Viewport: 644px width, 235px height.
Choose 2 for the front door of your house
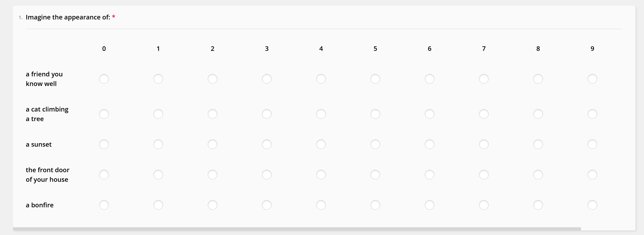(213, 175)
